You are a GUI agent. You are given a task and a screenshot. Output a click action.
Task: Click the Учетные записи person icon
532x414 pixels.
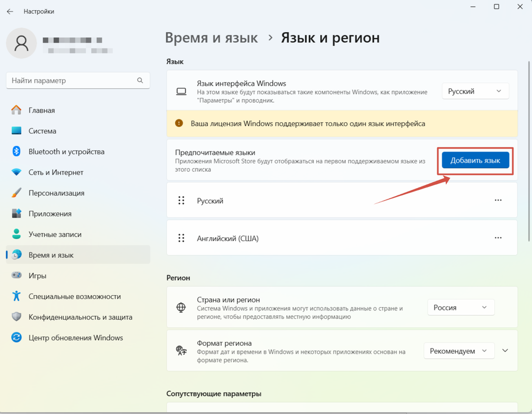point(16,234)
